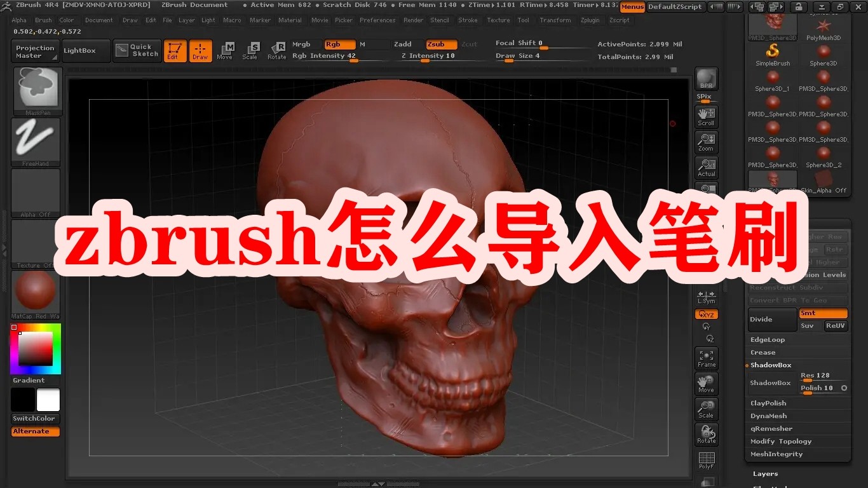
Task: Click the Frame view button
Action: click(706, 358)
